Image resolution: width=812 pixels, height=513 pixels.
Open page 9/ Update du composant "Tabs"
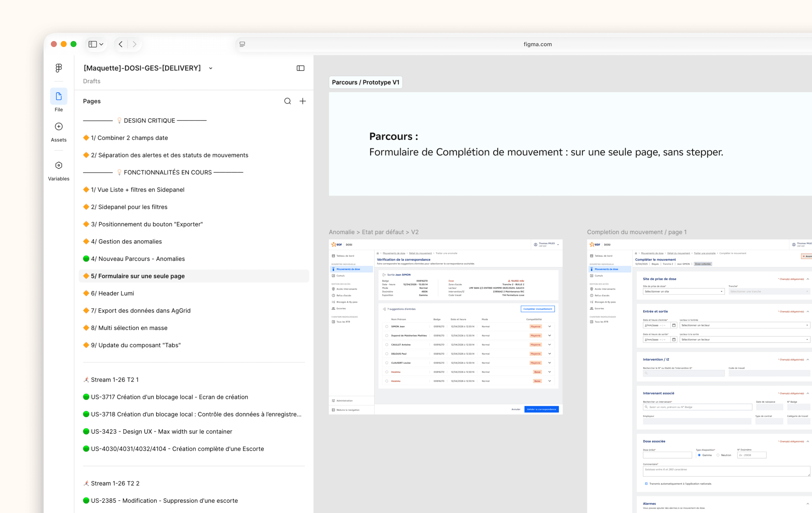194,345
